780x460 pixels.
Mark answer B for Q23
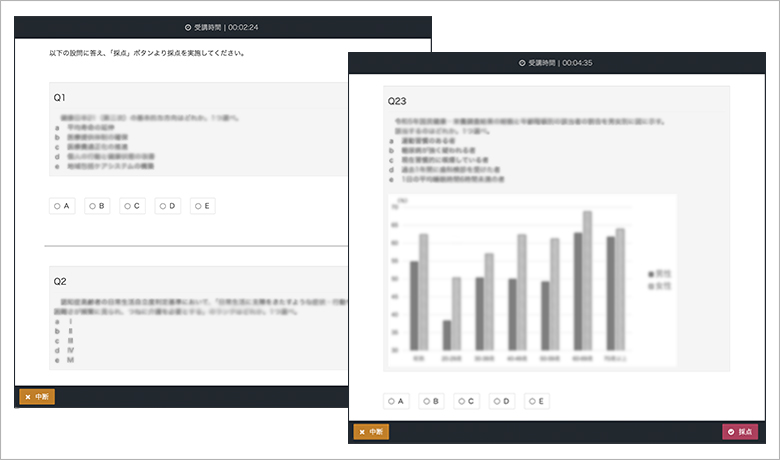click(x=431, y=401)
